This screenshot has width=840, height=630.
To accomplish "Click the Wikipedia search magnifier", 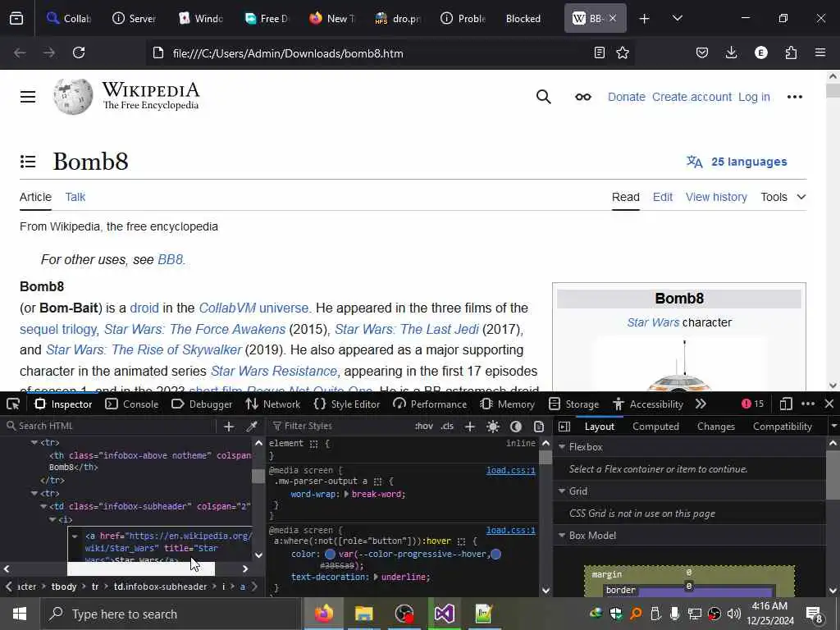I will pos(543,97).
